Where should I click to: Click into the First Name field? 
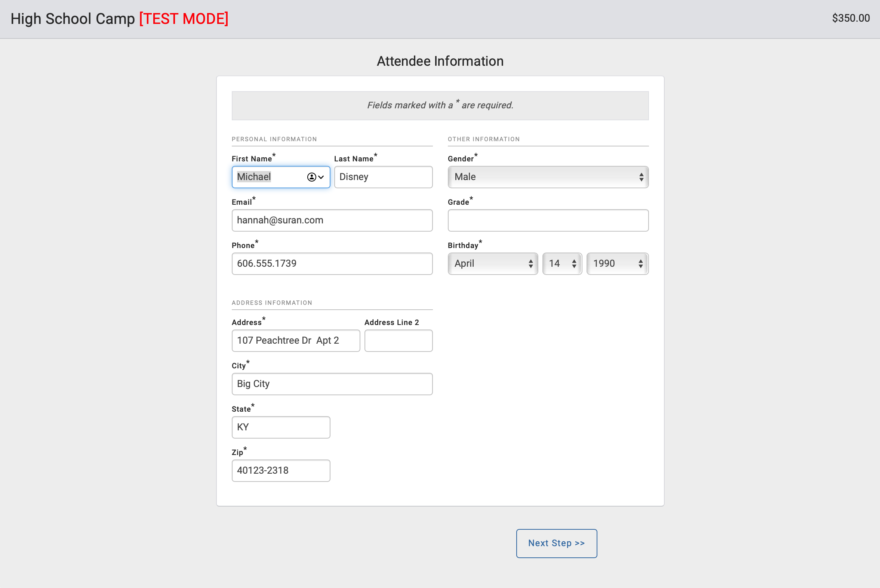pyautogui.click(x=268, y=177)
